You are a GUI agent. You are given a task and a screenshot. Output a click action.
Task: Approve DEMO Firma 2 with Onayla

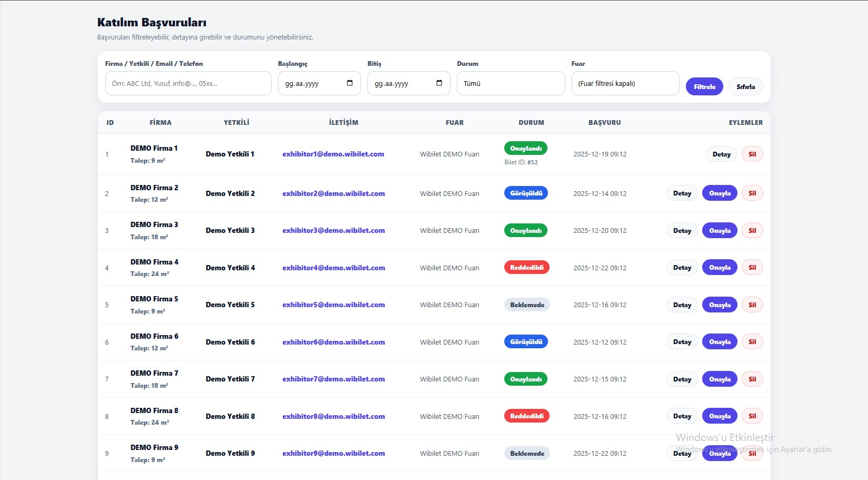720,193
